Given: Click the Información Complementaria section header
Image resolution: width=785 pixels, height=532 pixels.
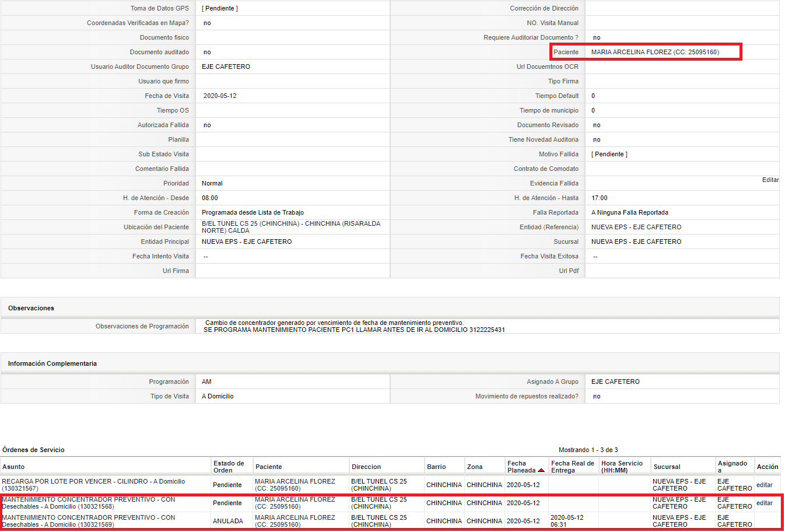Looking at the screenshot, I should coord(52,363).
